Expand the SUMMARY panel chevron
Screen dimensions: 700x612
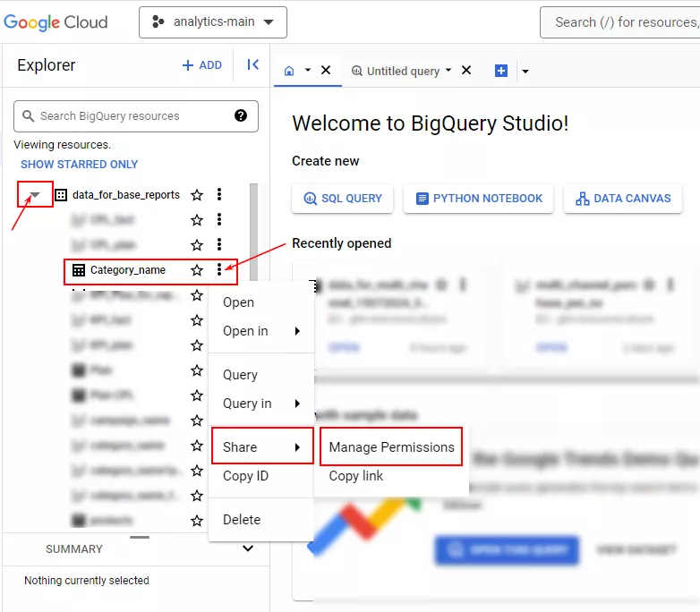coord(248,548)
